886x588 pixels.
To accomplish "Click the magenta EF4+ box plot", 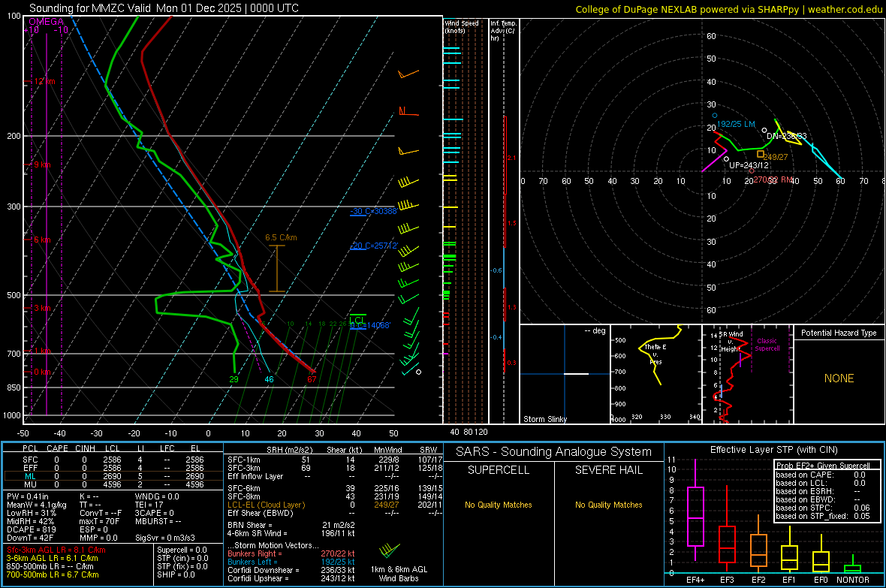I will point(695,510).
